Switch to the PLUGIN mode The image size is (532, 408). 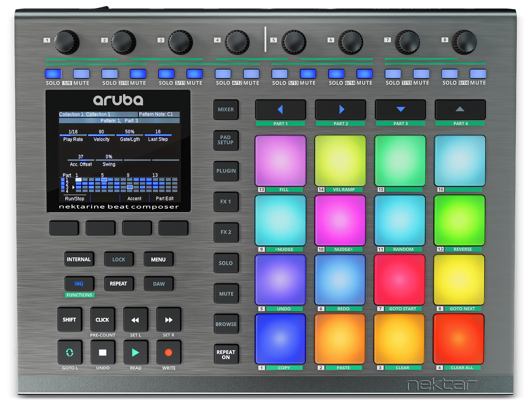point(226,171)
